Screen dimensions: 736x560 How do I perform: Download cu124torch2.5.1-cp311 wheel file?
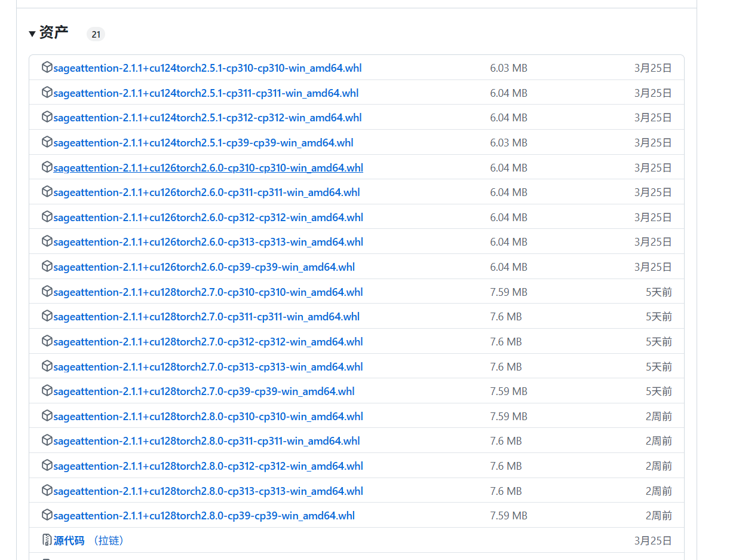[x=206, y=93]
